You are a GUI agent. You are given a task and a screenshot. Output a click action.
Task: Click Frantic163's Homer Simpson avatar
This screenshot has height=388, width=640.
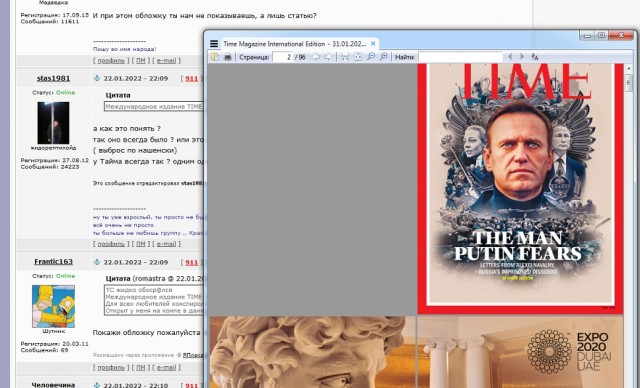coord(53,306)
